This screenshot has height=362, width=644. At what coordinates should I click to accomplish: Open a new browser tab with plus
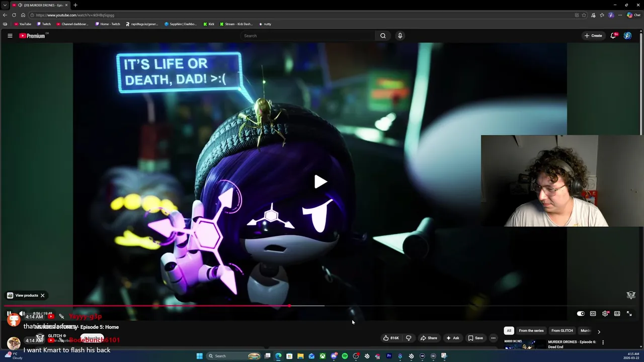75,5
